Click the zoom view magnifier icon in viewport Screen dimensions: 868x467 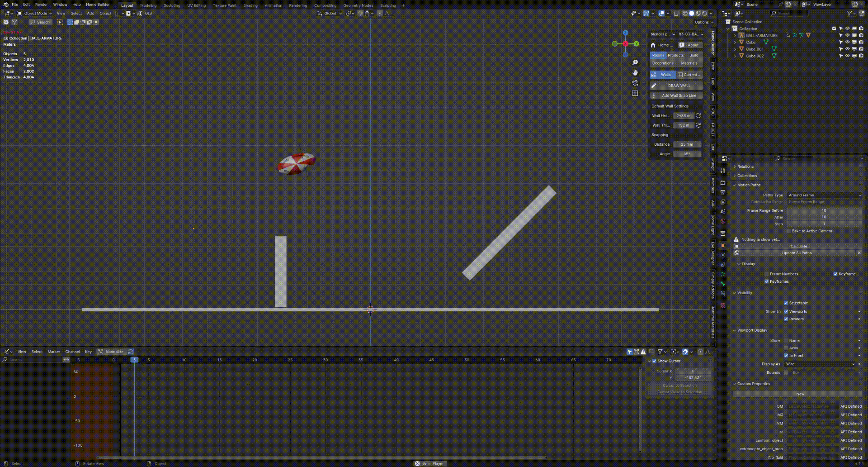click(x=635, y=62)
